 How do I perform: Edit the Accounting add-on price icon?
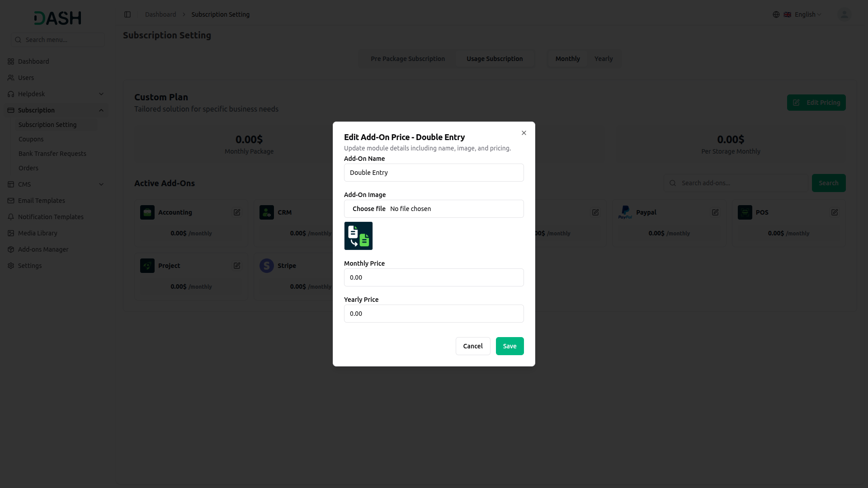point(237,212)
